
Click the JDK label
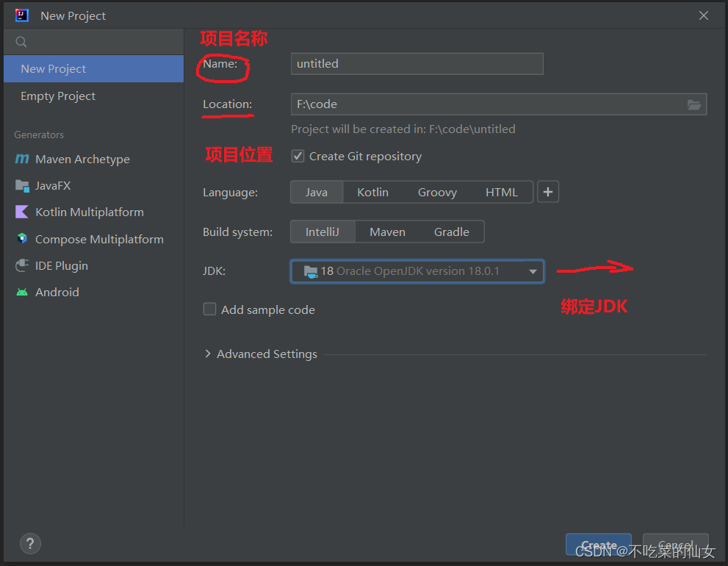[214, 271]
